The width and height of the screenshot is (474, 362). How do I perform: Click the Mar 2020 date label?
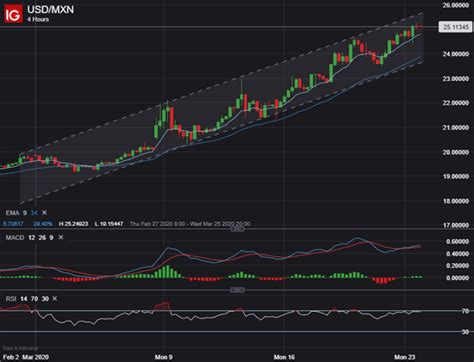tap(36, 357)
